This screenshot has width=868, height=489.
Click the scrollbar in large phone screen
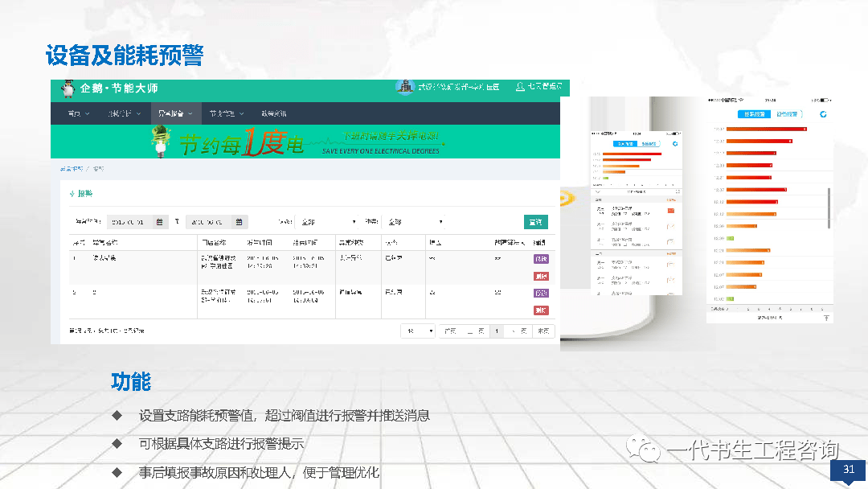pyautogui.click(x=829, y=208)
